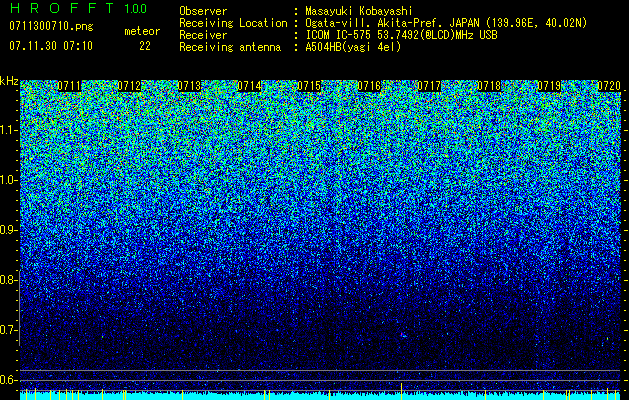Click the 0714 time marker
The image size is (629, 400).
tap(249, 86)
